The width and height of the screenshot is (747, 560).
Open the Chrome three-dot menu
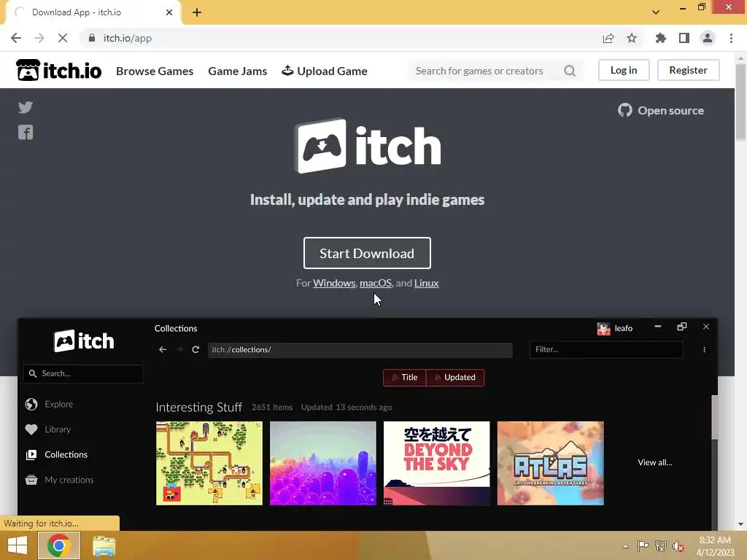pyautogui.click(x=731, y=38)
